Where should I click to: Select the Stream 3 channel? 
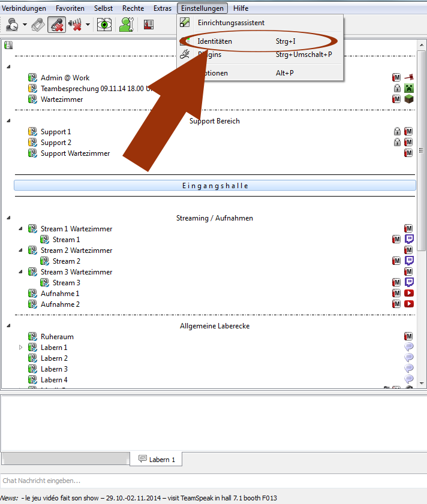[x=67, y=283]
